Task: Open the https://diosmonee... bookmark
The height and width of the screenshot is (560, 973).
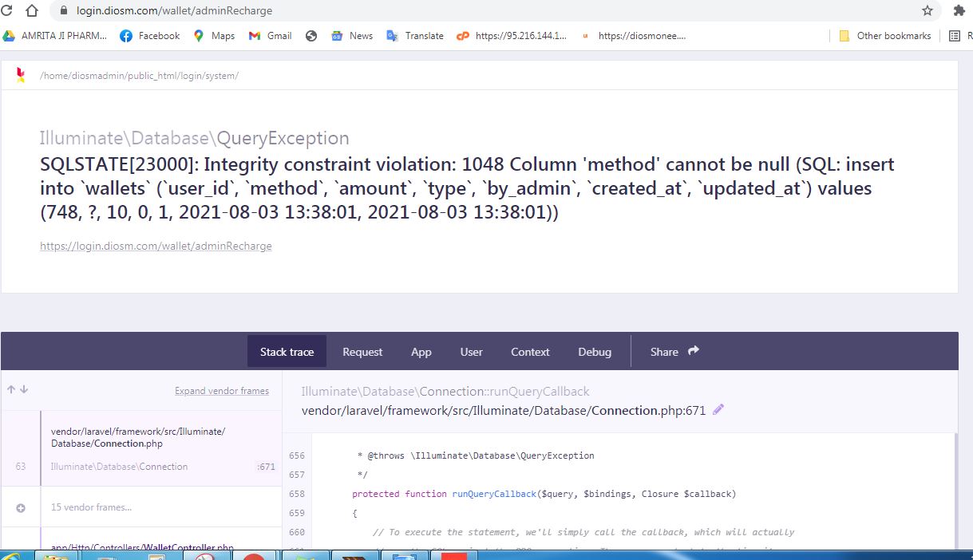Action: point(633,36)
